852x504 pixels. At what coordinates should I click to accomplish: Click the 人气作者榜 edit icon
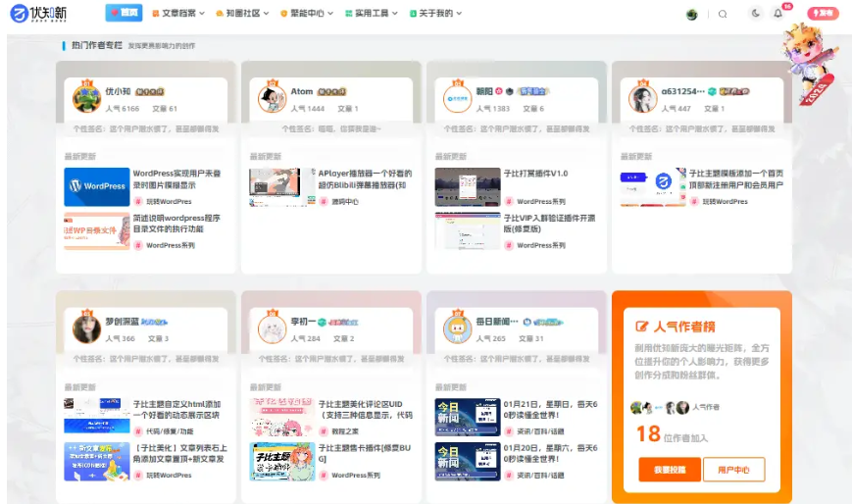tap(642, 327)
